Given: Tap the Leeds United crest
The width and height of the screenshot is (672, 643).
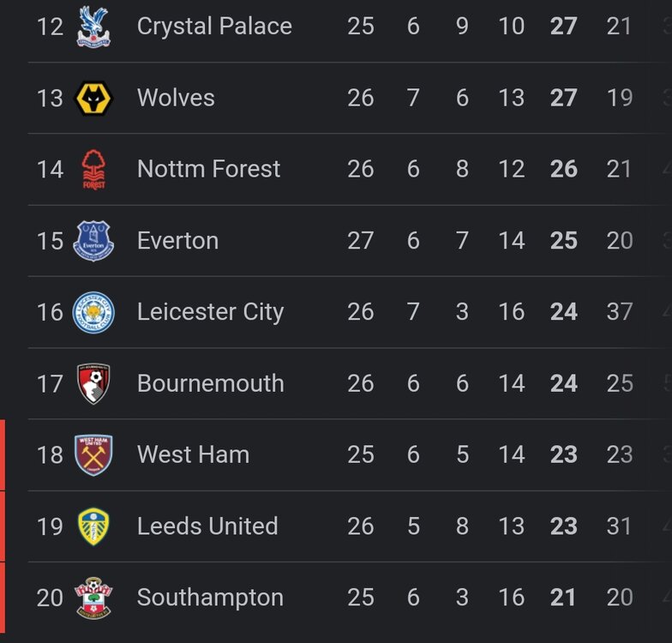Looking at the screenshot, I should tap(93, 526).
